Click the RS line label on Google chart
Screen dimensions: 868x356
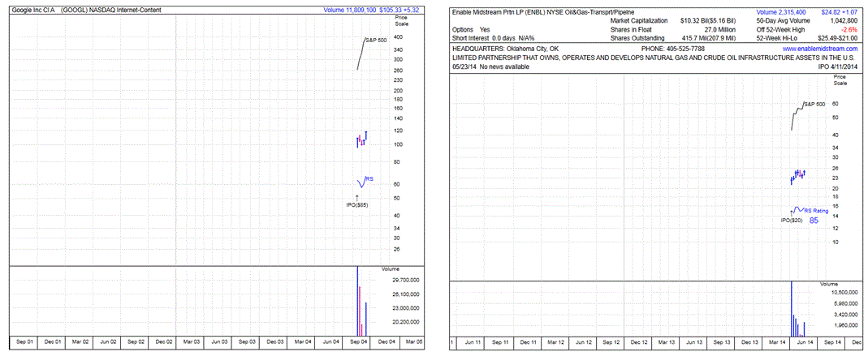coord(369,179)
